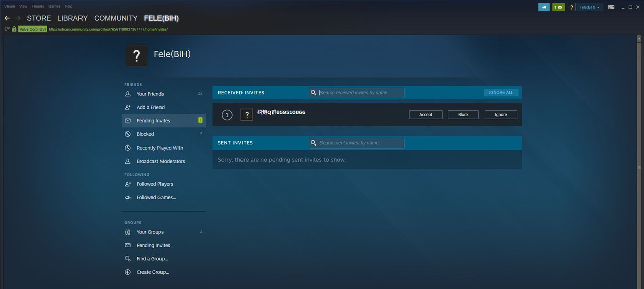Click the Followed Games megaphone icon
The width and height of the screenshot is (644, 289).
pyautogui.click(x=128, y=198)
